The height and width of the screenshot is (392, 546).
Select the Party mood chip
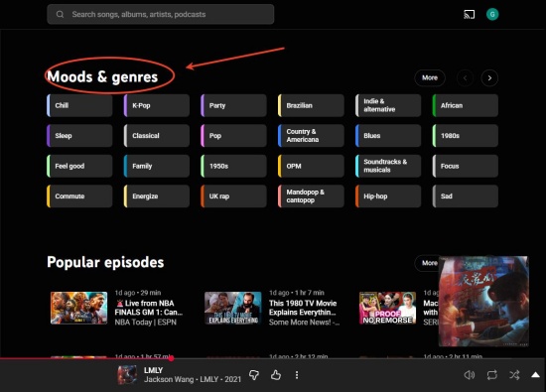point(233,105)
